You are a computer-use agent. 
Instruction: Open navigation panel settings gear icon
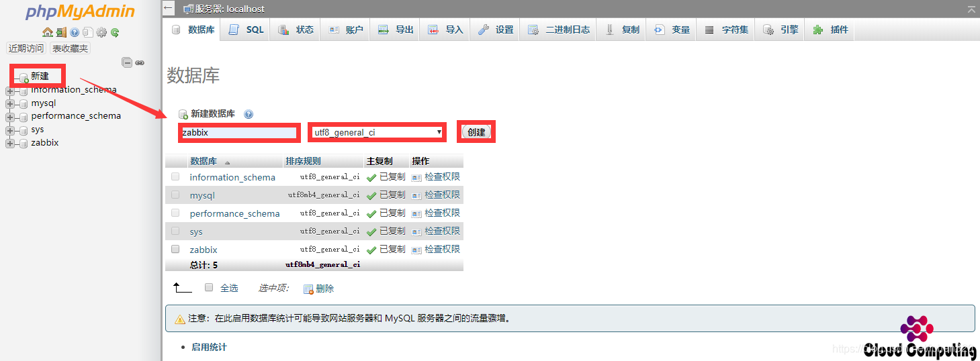click(x=101, y=32)
